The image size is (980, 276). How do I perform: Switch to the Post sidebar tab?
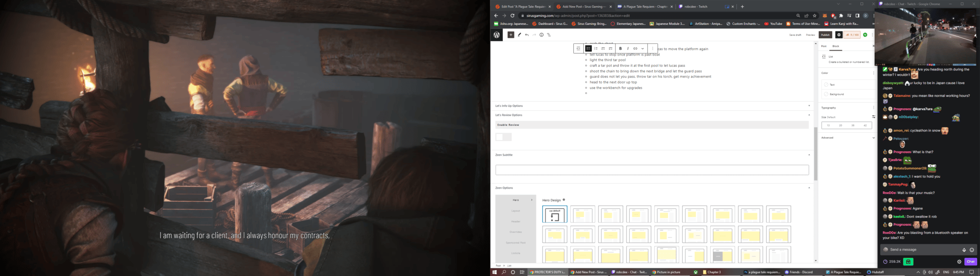pos(824,46)
